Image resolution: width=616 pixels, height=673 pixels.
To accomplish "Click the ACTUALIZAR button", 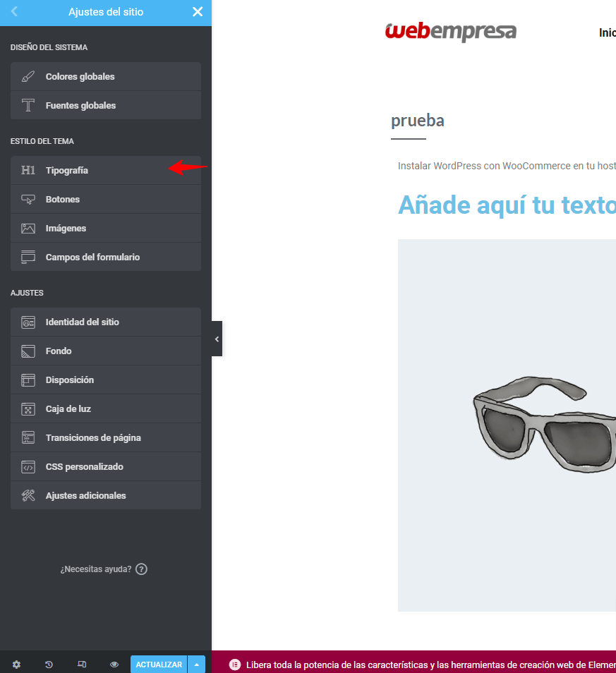I will click(159, 665).
